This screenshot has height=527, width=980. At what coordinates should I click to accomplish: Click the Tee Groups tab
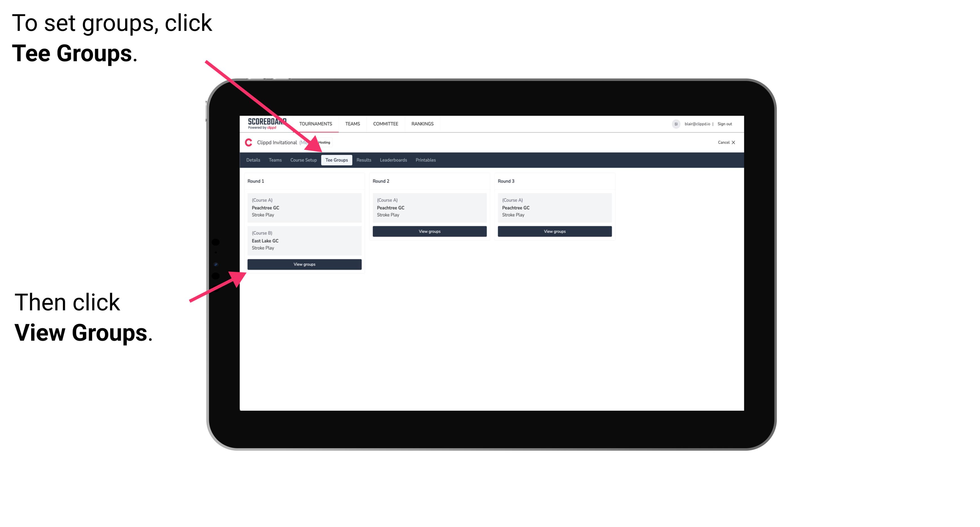[x=337, y=160]
